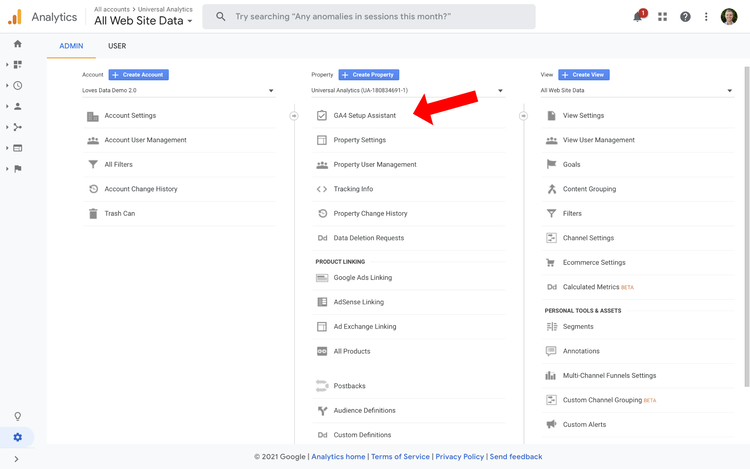This screenshot has height=469, width=750.
Task: Open Discover lightbulb icon
Action: [x=18, y=416]
